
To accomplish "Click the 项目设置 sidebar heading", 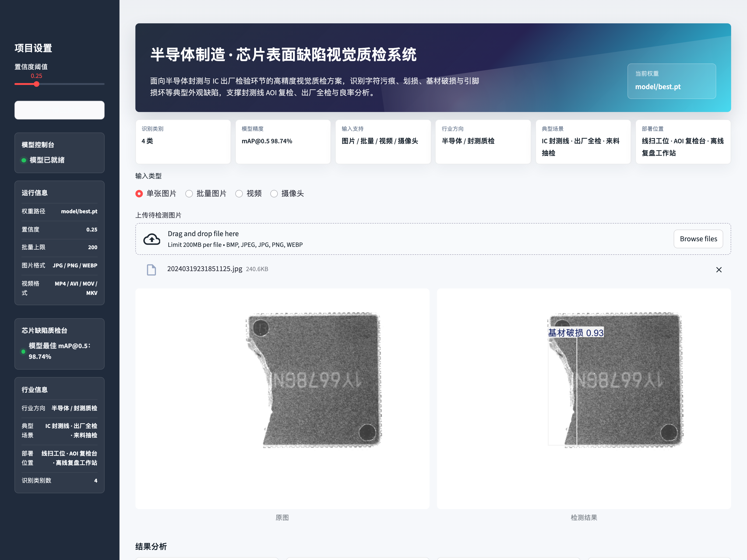I will 33,48.
